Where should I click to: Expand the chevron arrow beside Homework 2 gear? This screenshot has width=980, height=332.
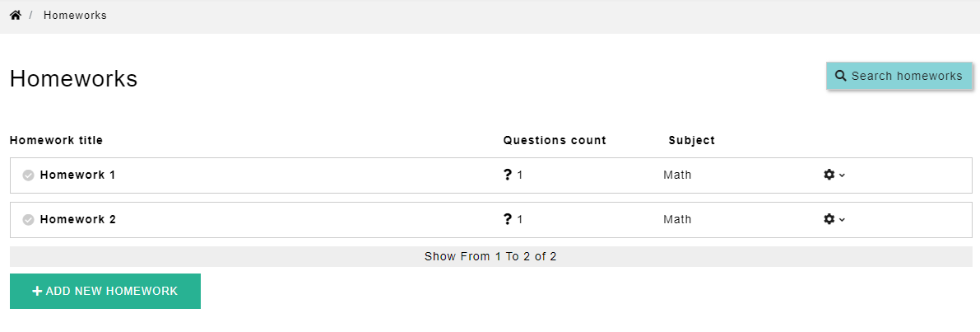tap(843, 220)
